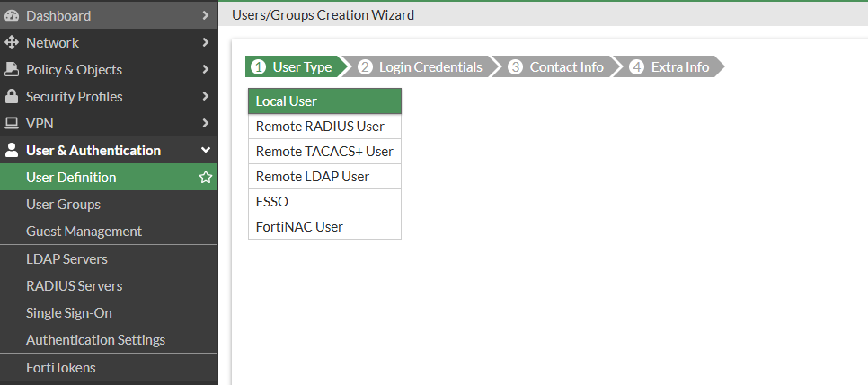Open Guest Management page
This screenshot has height=385, width=868.
(x=109, y=231)
